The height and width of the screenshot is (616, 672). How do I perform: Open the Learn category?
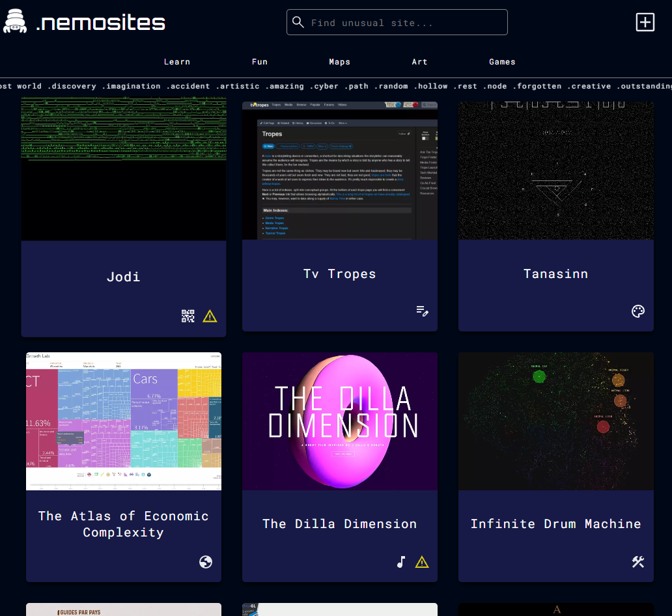click(x=177, y=62)
